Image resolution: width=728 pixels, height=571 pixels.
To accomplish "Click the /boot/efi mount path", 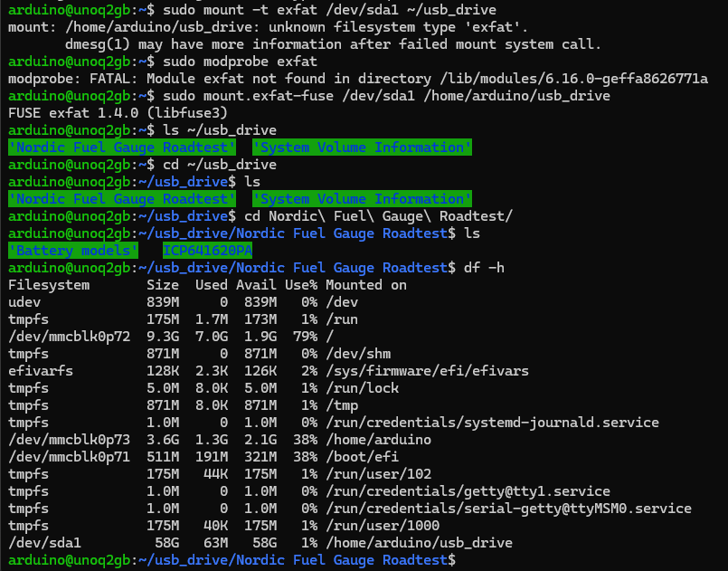I will click(362, 457).
